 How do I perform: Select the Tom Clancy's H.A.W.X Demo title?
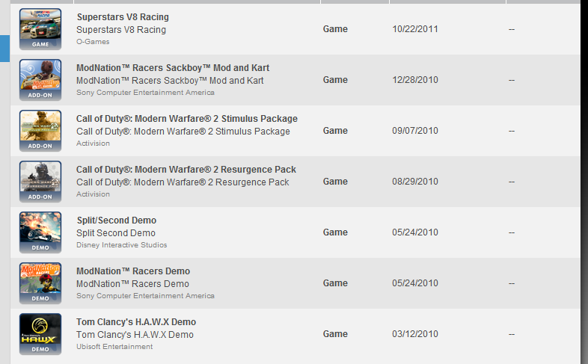pyautogui.click(x=136, y=322)
